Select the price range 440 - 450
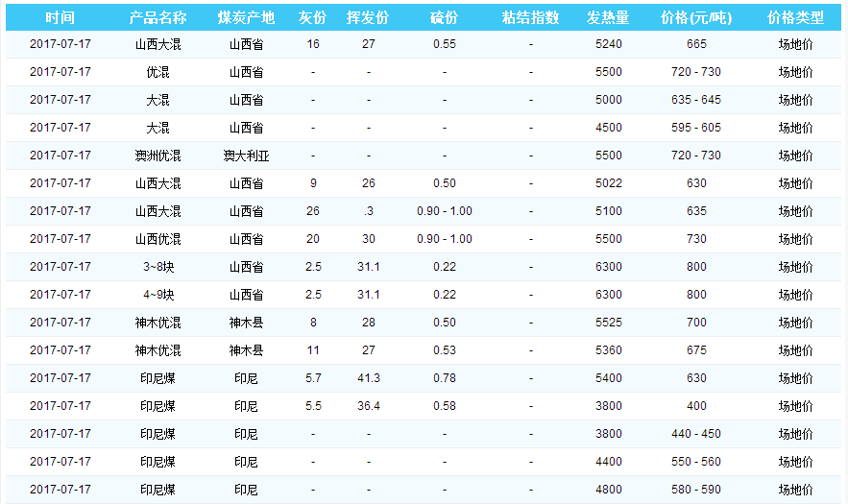 696,434
